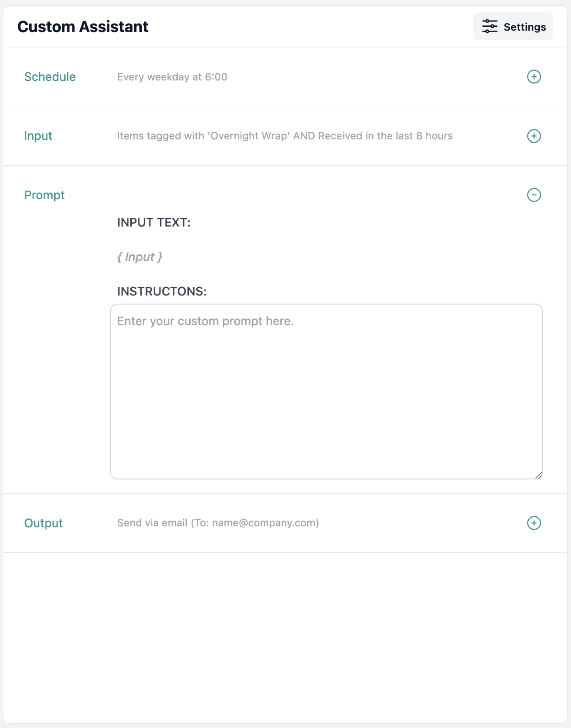The height and width of the screenshot is (728, 571).
Task: Expand the Schedule section plus icon
Action: coord(534,77)
